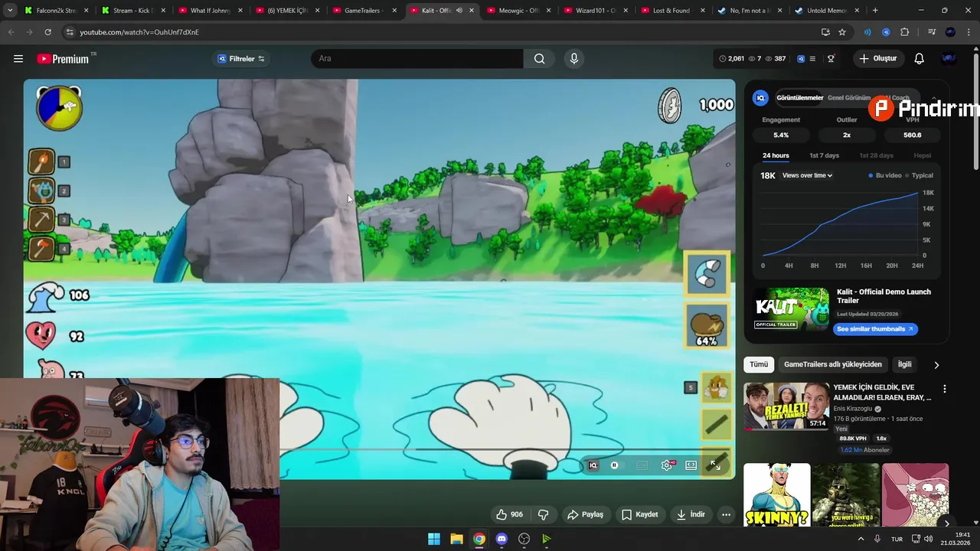Toggle subtitles button in the player
Screen dimensions: 980x551
click(x=642, y=465)
